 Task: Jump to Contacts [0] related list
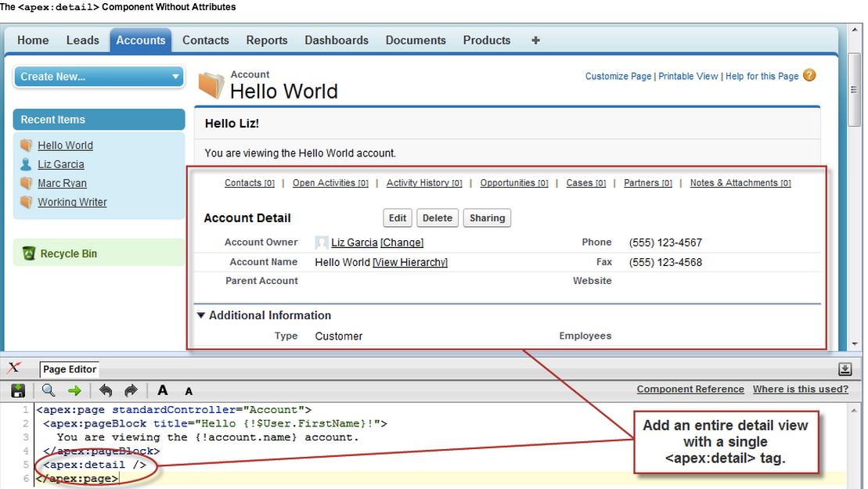point(249,183)
